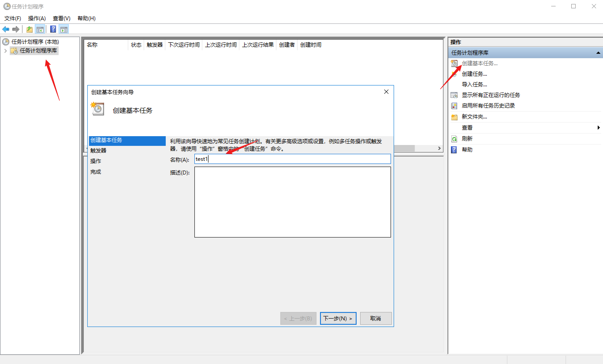Click 刷新 in actions pane
The image size is (603, 364).
coord(467,139)
